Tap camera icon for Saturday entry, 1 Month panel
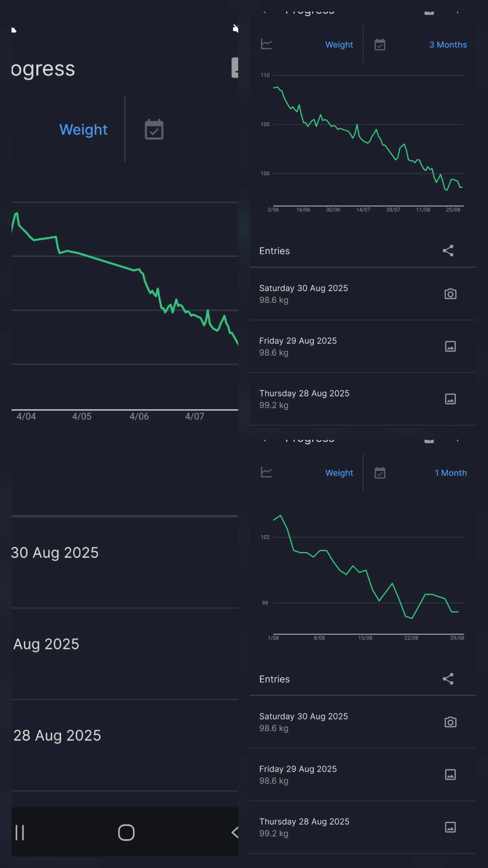This screenshot has width=488, height=868. pyautogui.click(x=450, y=722)
